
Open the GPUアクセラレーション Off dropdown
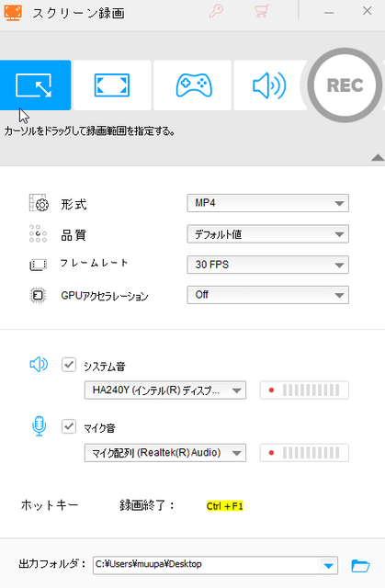click(267, 295)
